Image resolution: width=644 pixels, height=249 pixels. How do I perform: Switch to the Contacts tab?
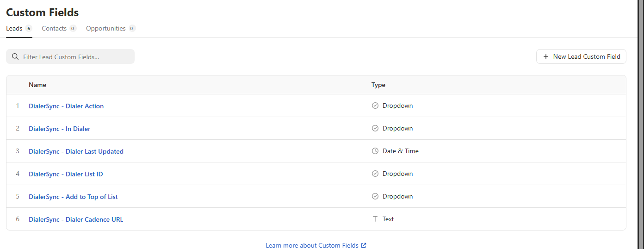[x=59, y=28]
